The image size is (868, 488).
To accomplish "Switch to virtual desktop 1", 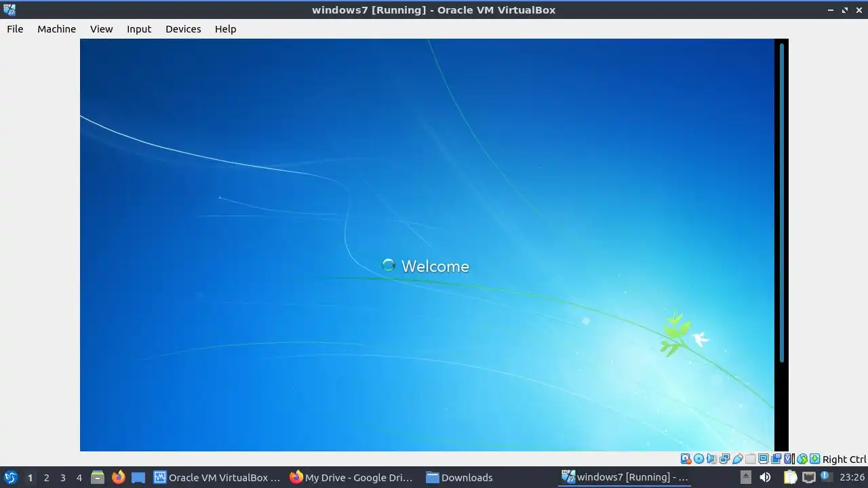I will click(x=30, y=477).
